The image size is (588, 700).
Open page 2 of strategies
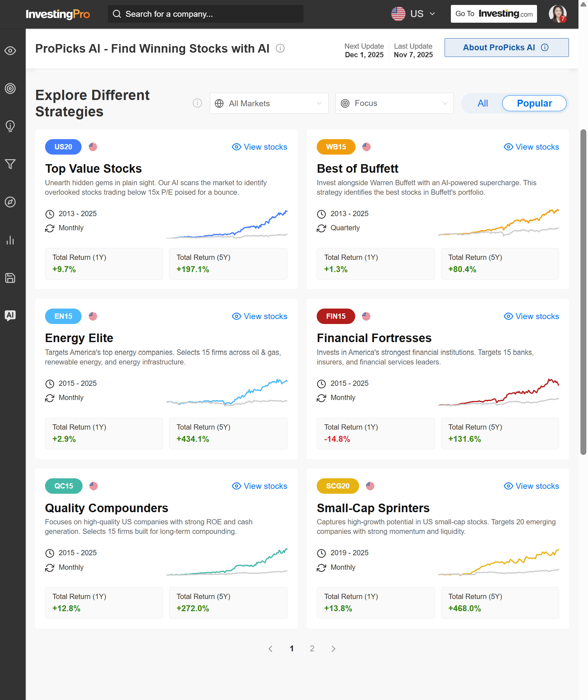click(312, 649)
